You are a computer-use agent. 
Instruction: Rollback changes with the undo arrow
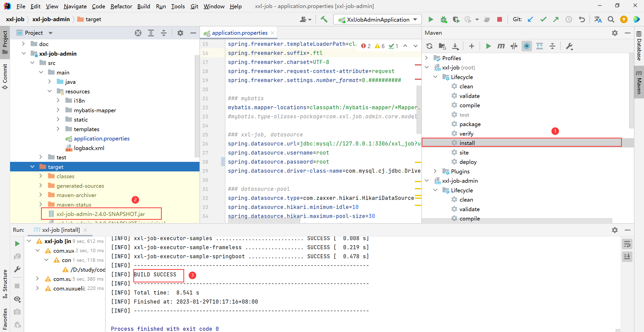pyautogui.click(x=582, y=19)
